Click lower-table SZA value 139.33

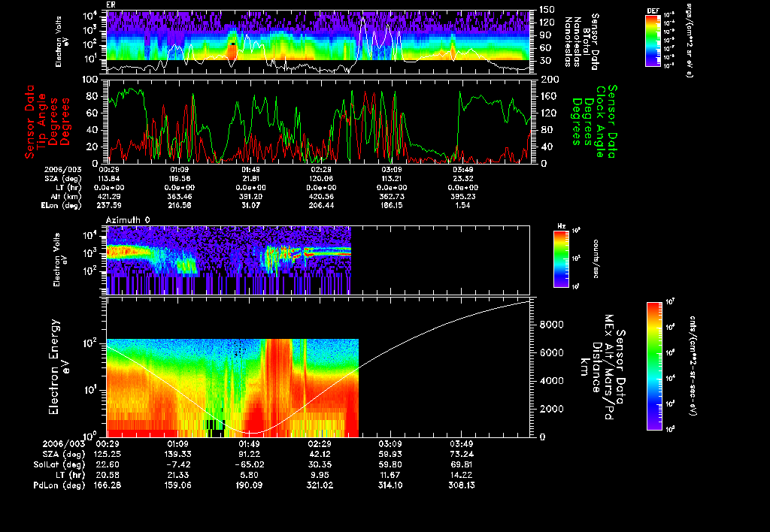click(177, 454)
